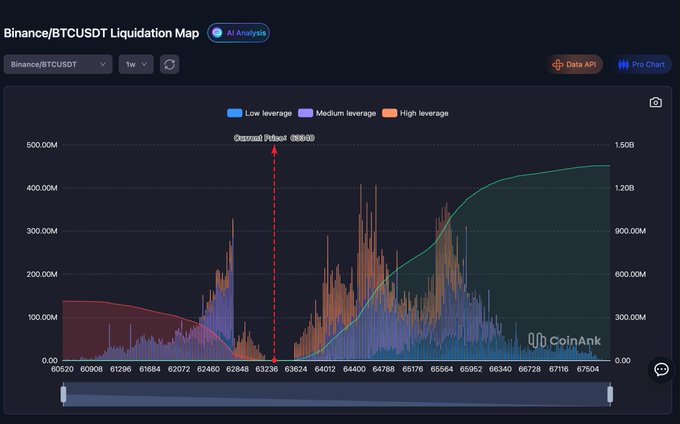This screenshot has height=424, width=680.
Task: Toggle the High leverage legend series
Action: (x=415, y=113)
